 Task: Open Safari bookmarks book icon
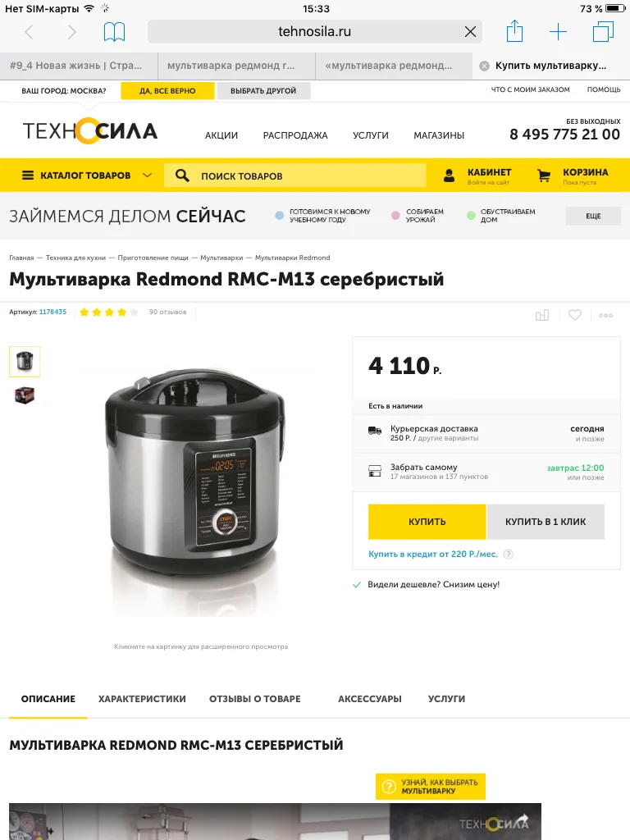click(114, 32)
